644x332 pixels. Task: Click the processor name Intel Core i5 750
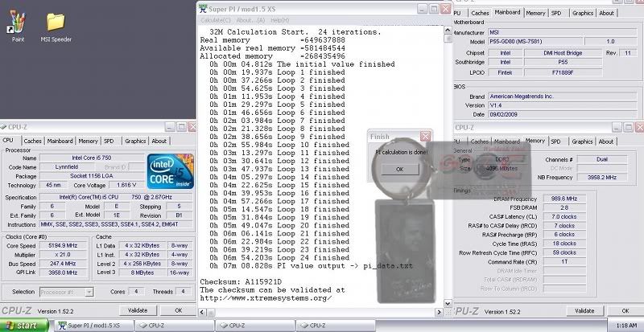(x=92, y=158)
